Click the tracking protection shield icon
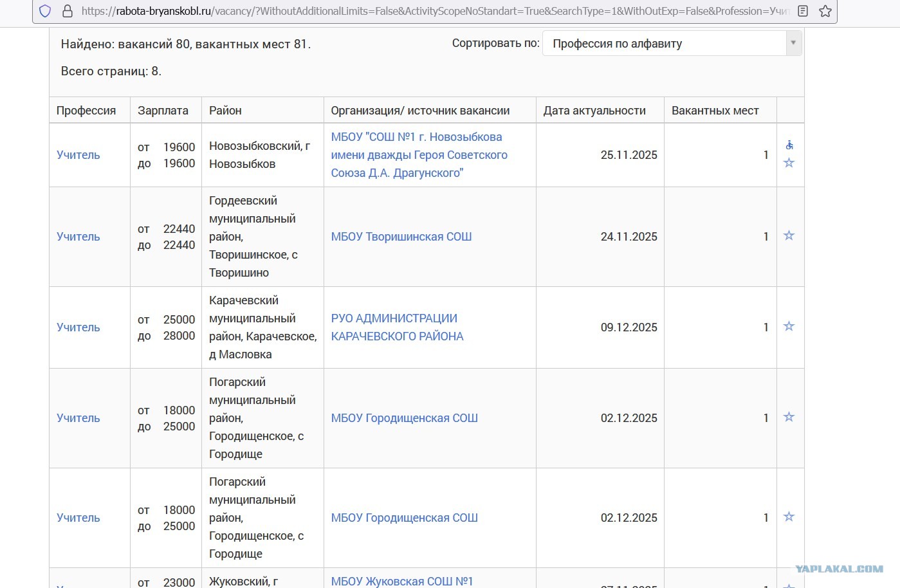The height and width of the screenshot is (588, 900). click(45, 11)
